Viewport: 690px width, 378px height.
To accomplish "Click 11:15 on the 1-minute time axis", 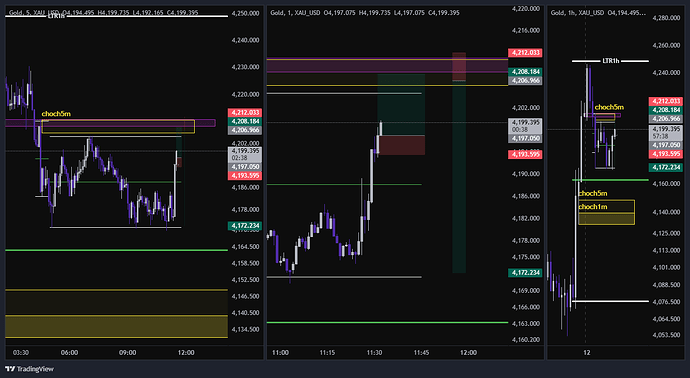I will click(x=327, y=352).
